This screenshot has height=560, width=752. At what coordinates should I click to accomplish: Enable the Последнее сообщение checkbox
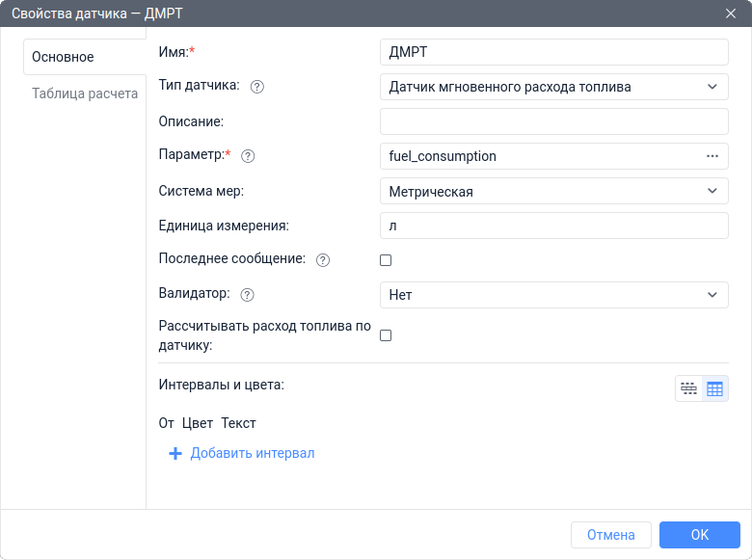click(386, 260)
